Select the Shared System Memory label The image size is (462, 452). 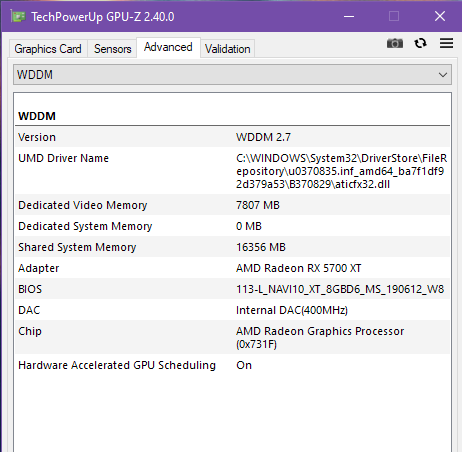(x=77, y=247)
